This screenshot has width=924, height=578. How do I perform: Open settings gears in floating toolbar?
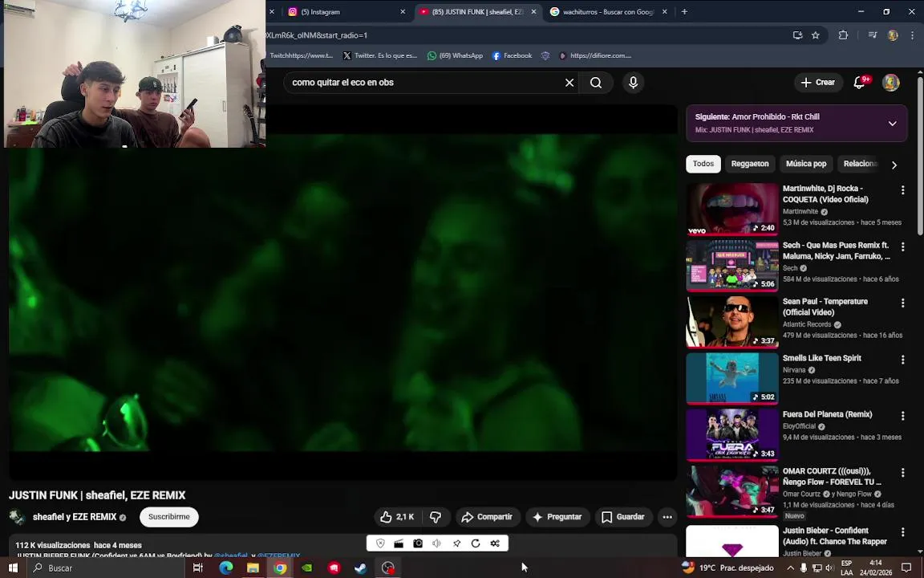pos(495,543)
